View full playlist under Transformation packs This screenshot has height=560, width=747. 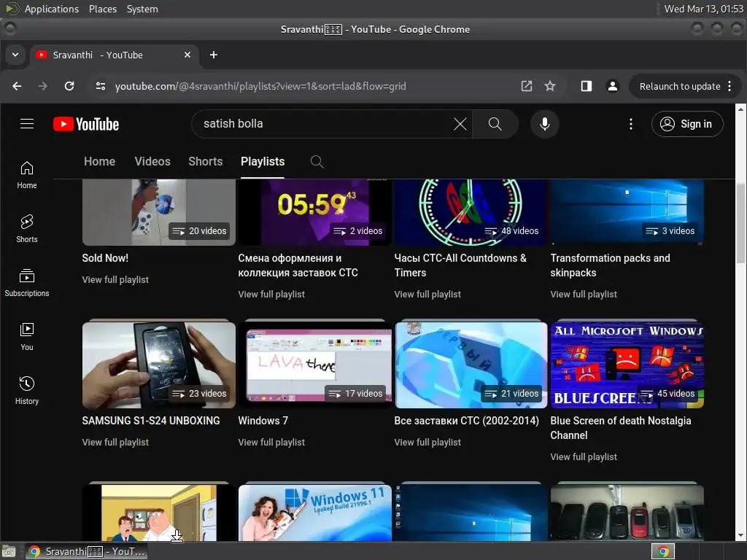pyautogui.click(x=584, y=295)
